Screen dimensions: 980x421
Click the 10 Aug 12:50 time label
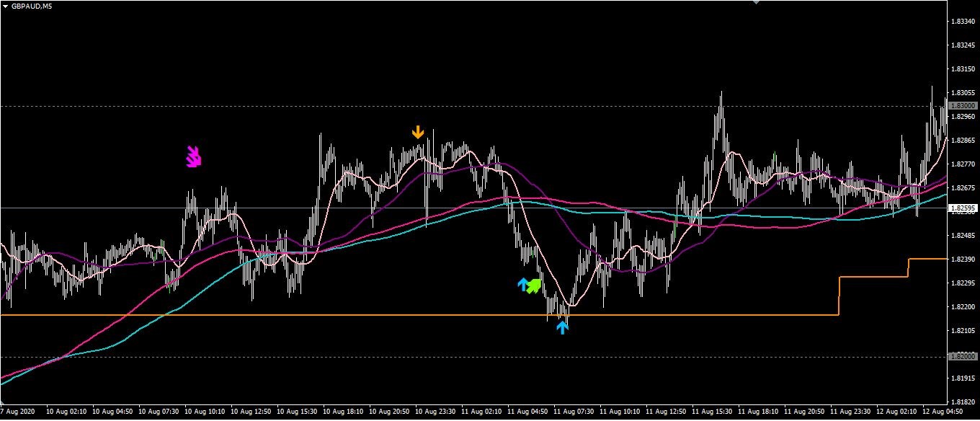(x=252, y=412)
